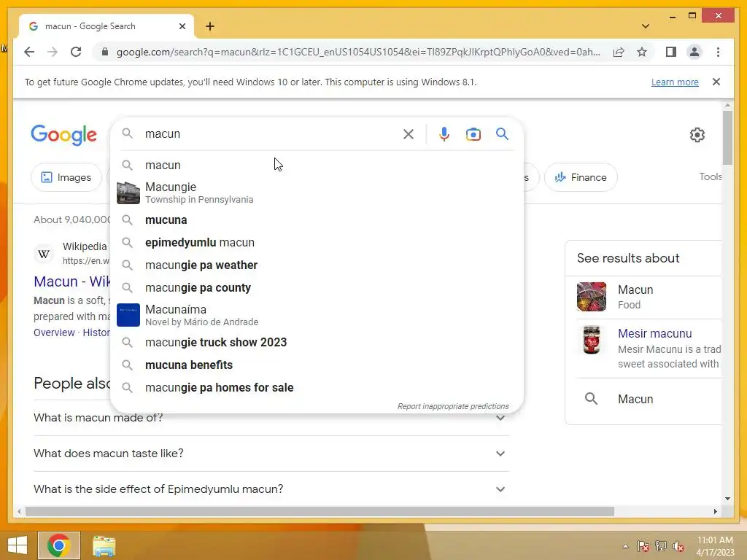The width and height of the screenshot is (747, 560).
Task: Click in the macun search input field
Action: [x=269, y=134]
